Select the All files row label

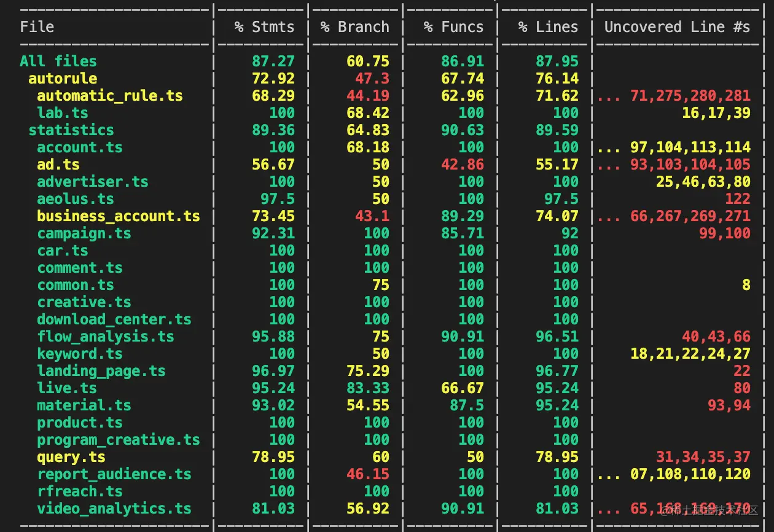[58, 61]
